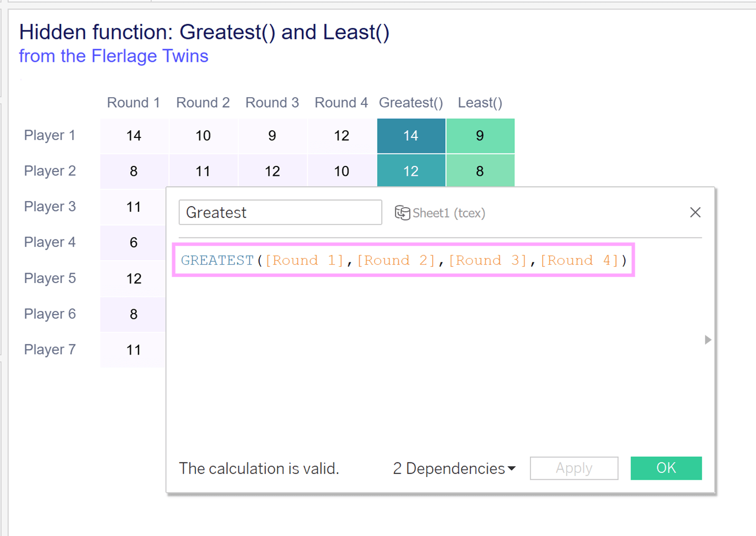Select the Round 3 column header
The width and height of the screenshot is (756, 536).
[x=272, y=103]
